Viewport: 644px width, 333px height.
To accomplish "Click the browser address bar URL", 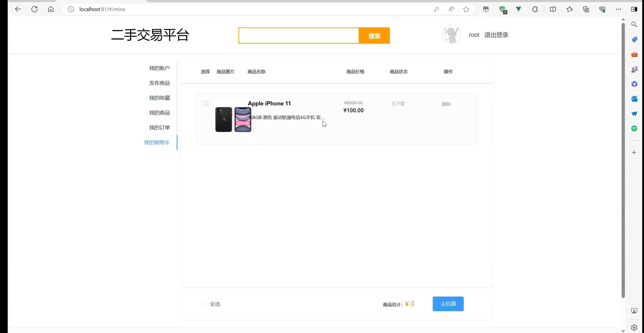I will click(102, 9).
